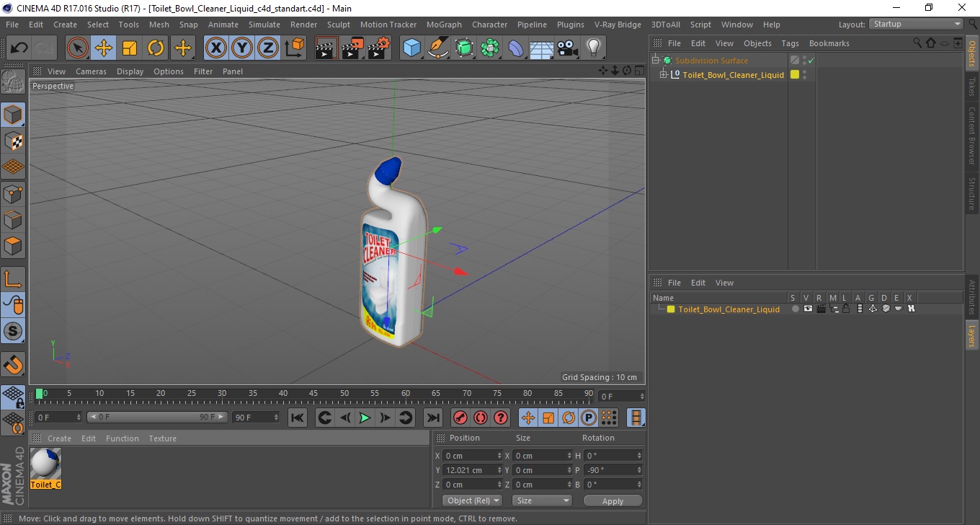The height and width of the screenshot is (525, 980).
Task: Select Toilet_Bowl_Cleaner_Liquid layer's yellow color swatch
Action: [670, 309]
